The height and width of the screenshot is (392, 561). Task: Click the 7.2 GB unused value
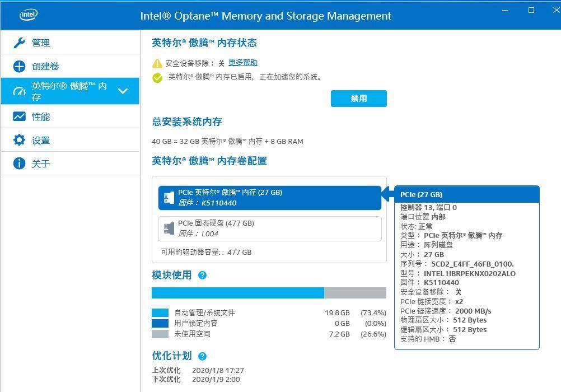pyautogui.click(x=339, y=334)
